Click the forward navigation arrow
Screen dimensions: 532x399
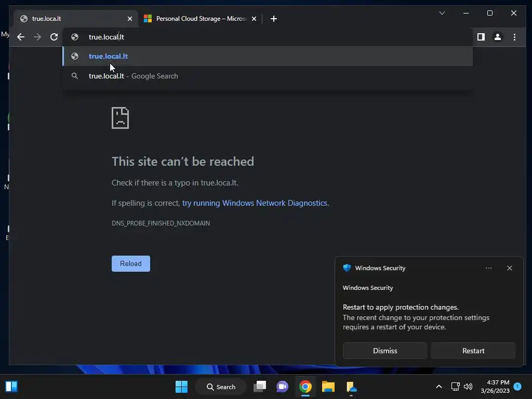[x=37, y=37]
